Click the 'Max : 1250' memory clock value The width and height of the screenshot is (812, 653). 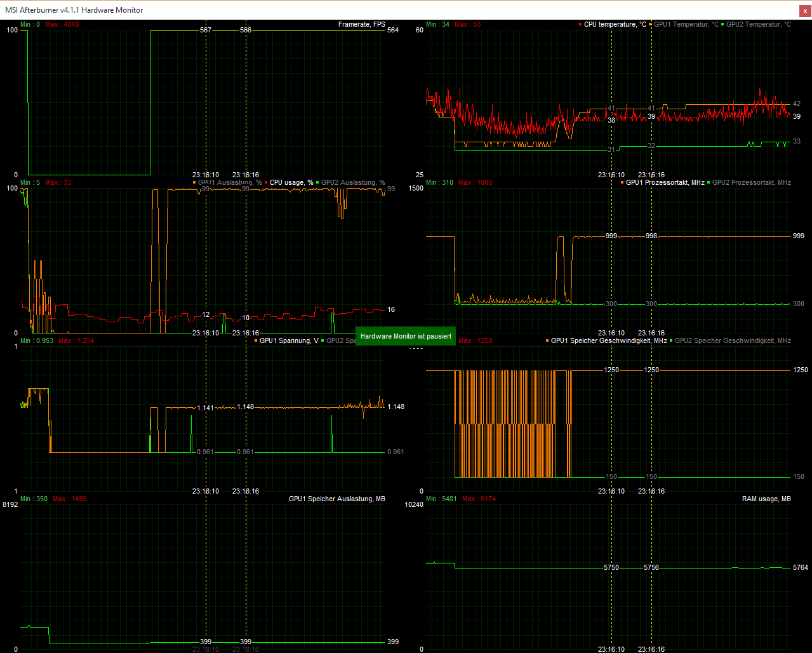tap(475, 340)
